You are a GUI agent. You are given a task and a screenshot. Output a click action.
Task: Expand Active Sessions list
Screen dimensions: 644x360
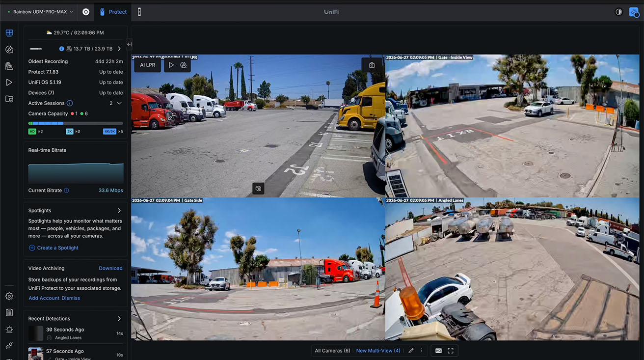pyautogui.click(x=119, y=103)
